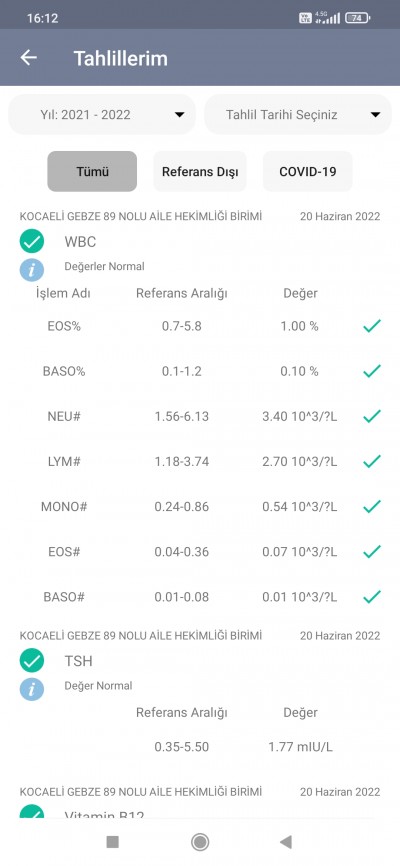Open the Tahlil Tarihi Seçiniz dropdown
The width and height of the screenshot is (400, 866).
pos(298,114)
